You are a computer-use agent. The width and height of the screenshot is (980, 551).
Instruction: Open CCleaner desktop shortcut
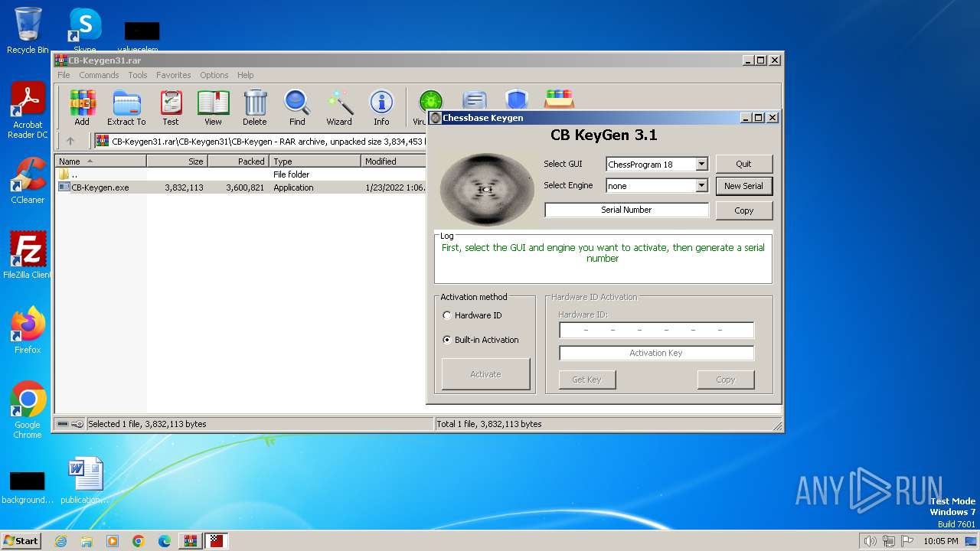[28, 181]
